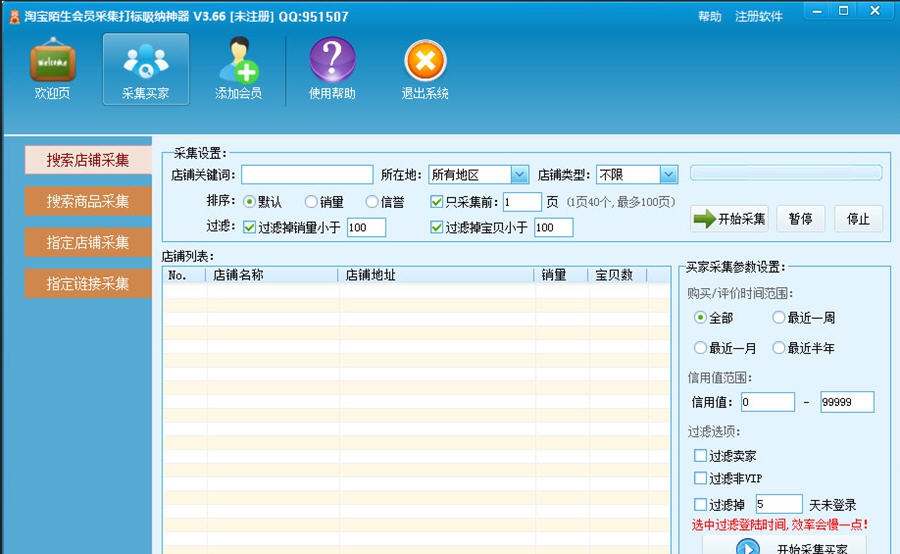Image resolution: width=900 pixels, height=554 pixels.
Task: Open the 使用帮助 question mark icon
Action: [x=332, y=62]
